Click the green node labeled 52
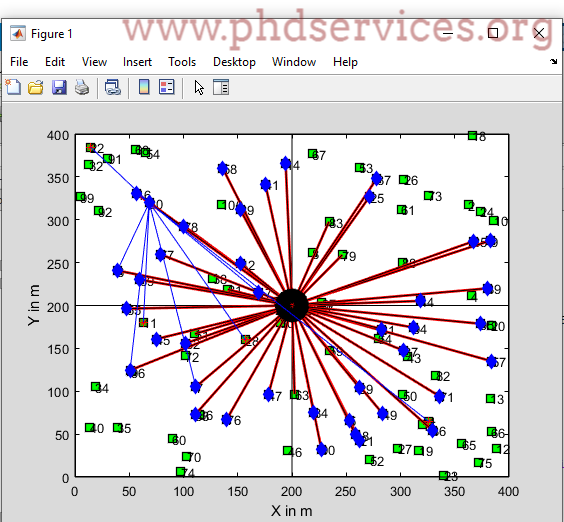 pos(369,459)
